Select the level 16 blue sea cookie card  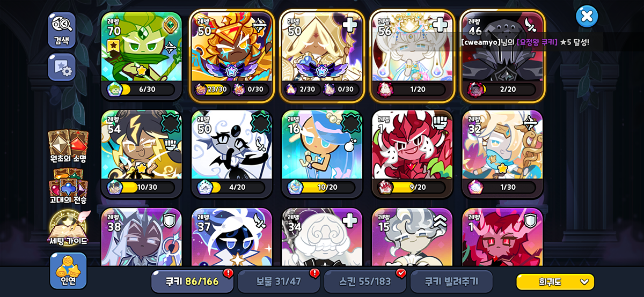pos(322,153)
